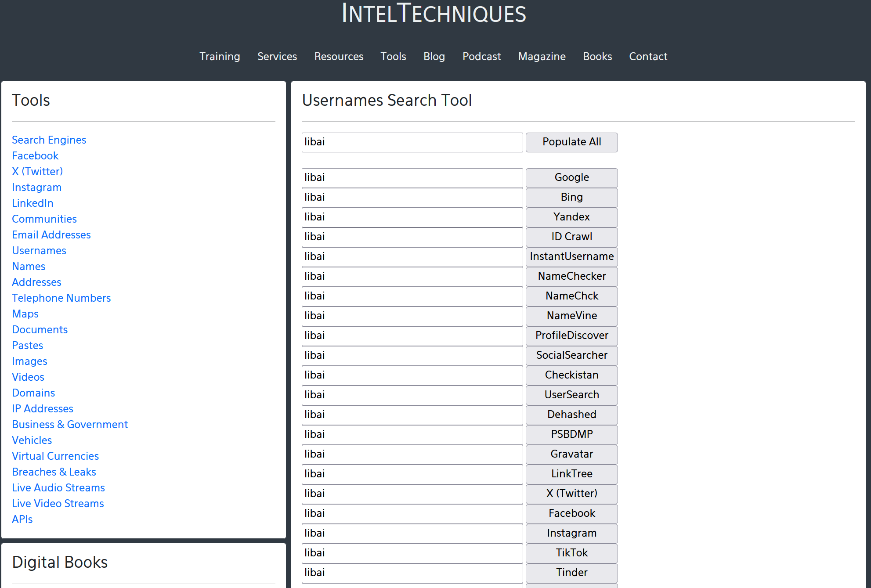This screenshot has width=871, height=588.
Task: Click the Instagram search button
Action: [x=571, y=534]
